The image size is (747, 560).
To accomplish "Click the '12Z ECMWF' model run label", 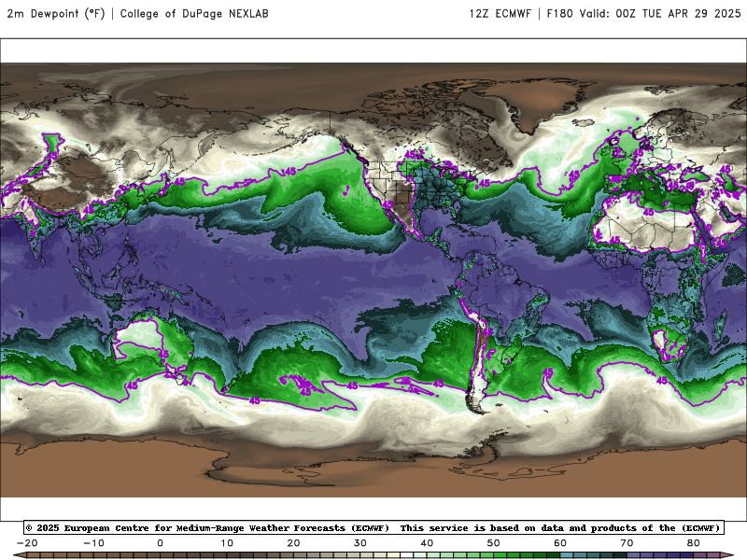I will pyautogui.click(x=500, y=14).
